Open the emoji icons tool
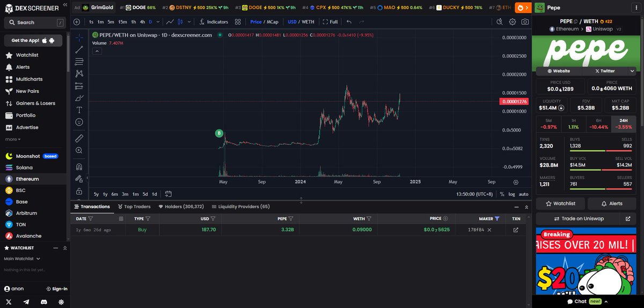 pos(79,122)
